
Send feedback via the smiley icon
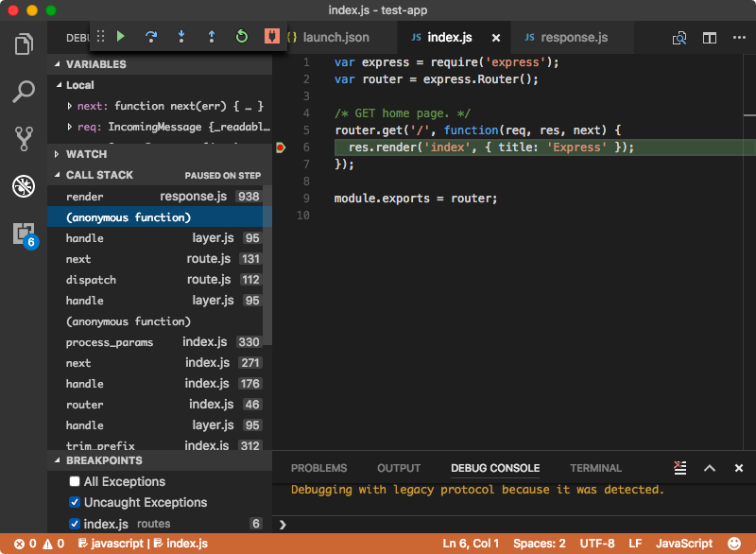[x=734, y=544]
